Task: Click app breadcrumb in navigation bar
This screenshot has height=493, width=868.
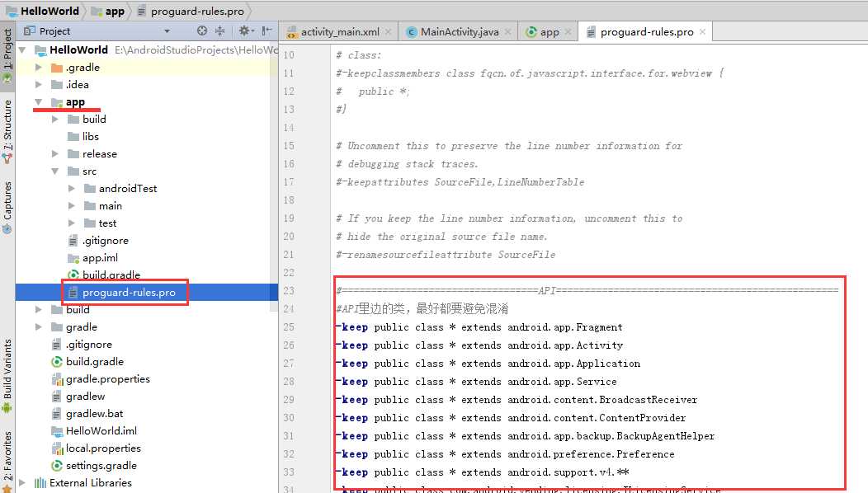Action: (108, 11)
